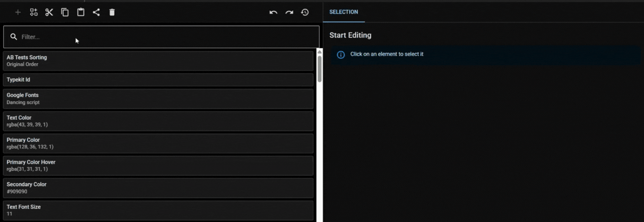This screenshot has height=222, width=644.
Task: Switch to the SELECTION tab
Action: pyautogui.click(x=344, y=12)
